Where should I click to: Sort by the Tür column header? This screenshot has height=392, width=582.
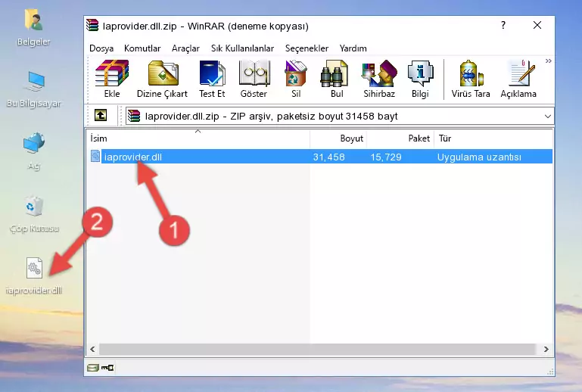click(x=493, y=138)
